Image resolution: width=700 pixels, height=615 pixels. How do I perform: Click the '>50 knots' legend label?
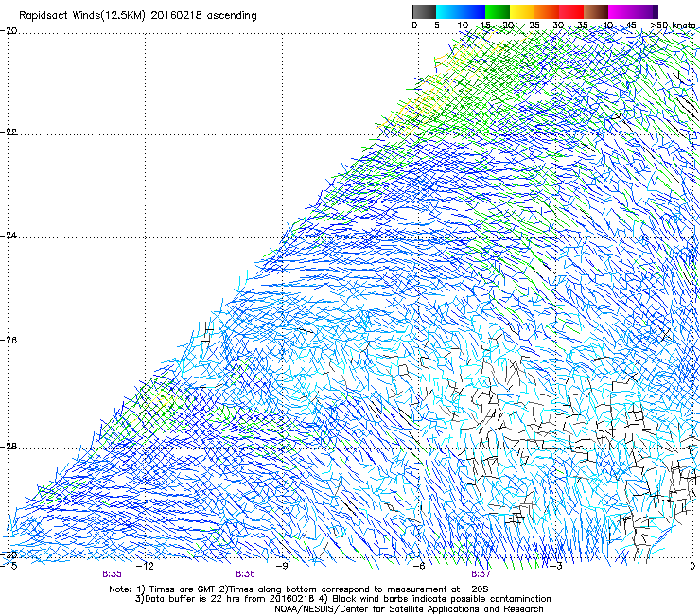pos(673,26)
